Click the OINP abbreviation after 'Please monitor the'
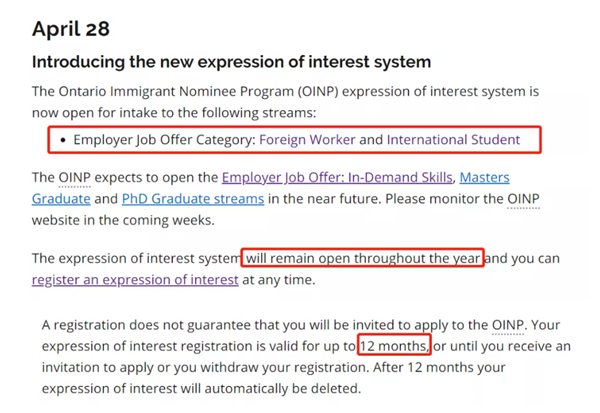 [x=523, y=199]
